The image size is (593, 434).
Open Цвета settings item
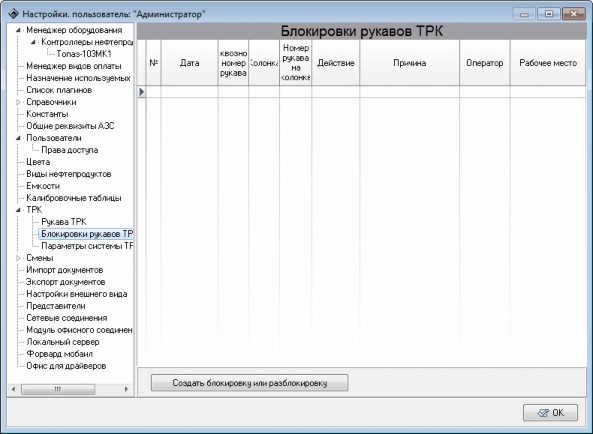pos(38,162)
